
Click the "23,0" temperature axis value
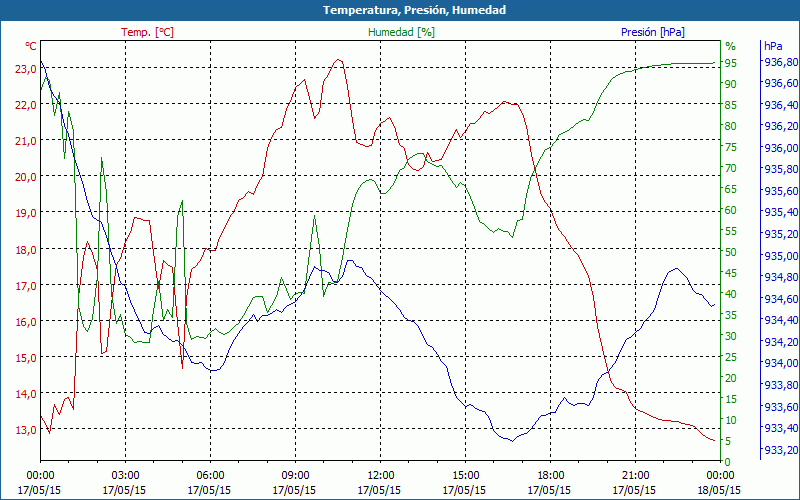[x=26, y=69]
